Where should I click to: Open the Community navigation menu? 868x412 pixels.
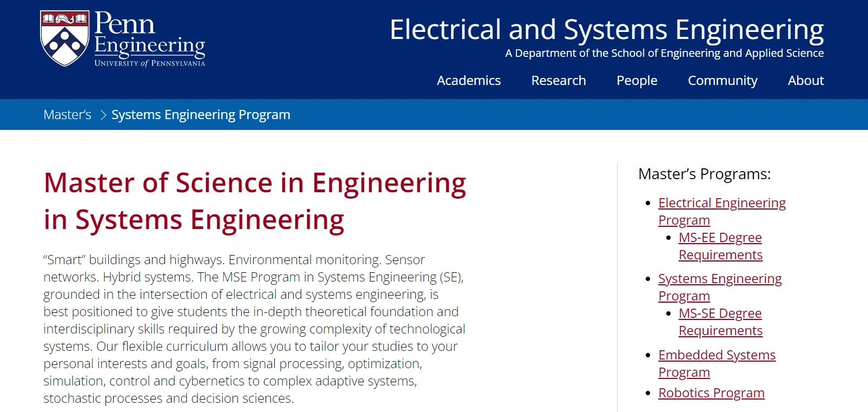pyautogui.click(x=722, y=81)
